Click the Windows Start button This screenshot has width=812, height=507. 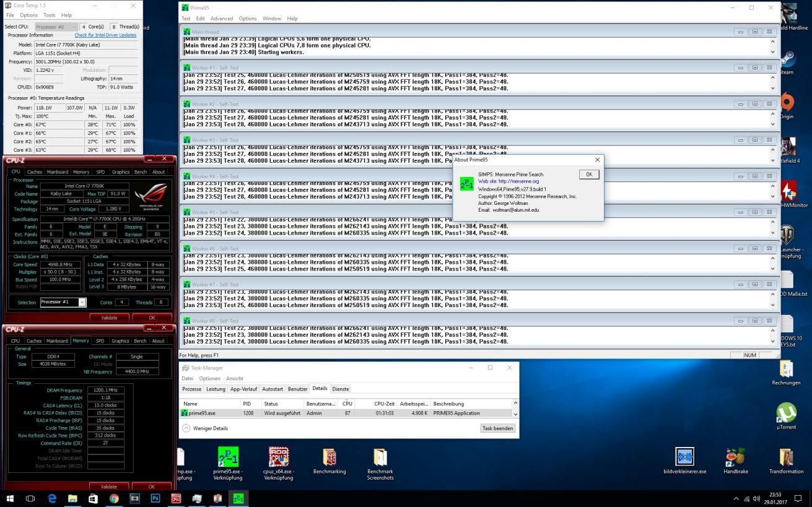[x=10, y=498]
